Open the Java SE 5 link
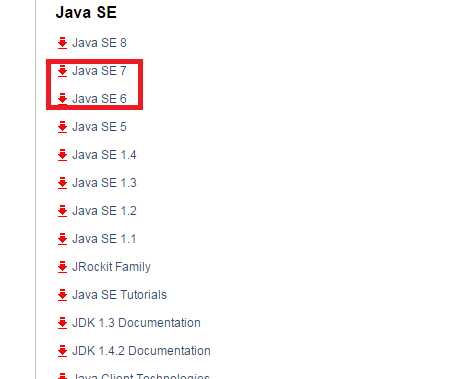 99,127
